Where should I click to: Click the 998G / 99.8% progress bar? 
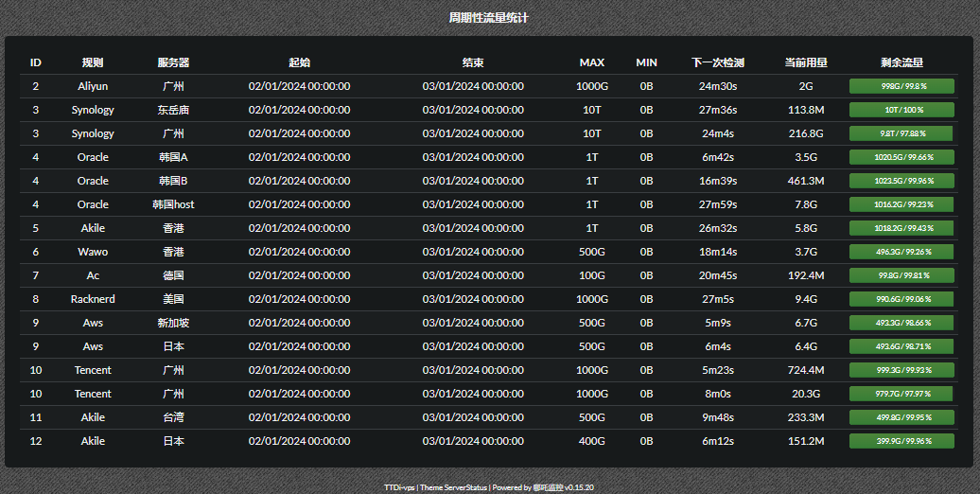click(901, 86)
